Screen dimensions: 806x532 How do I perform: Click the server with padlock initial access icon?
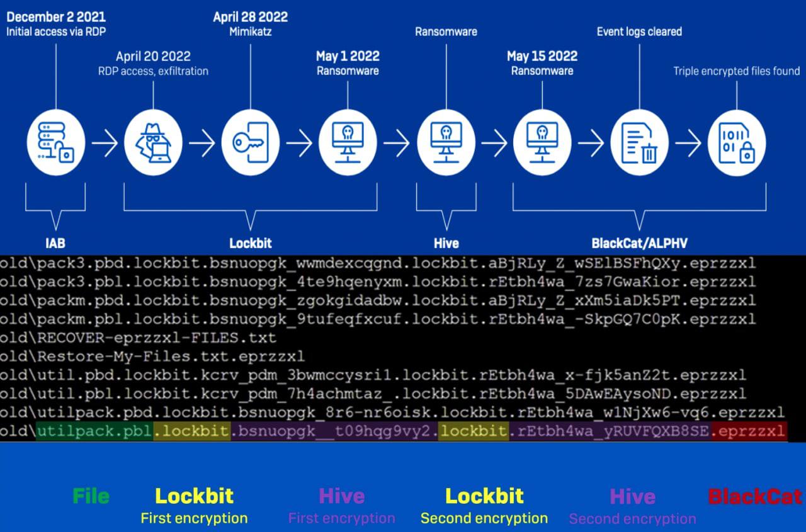point(55,144)
